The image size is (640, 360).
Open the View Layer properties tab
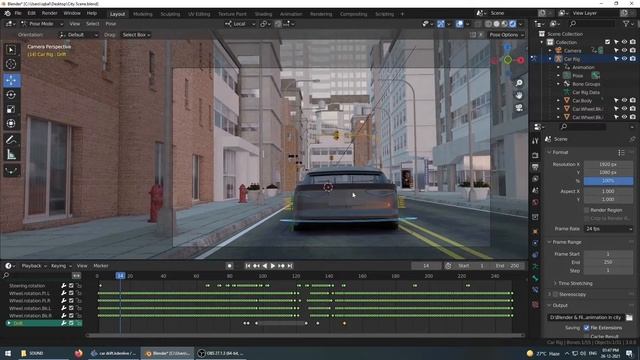[535, 179]
